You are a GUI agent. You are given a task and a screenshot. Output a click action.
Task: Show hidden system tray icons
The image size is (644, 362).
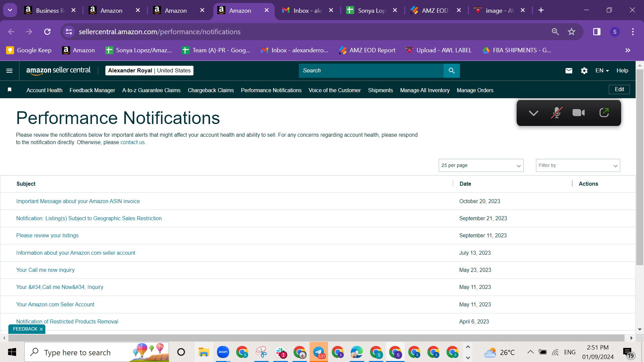530,352
